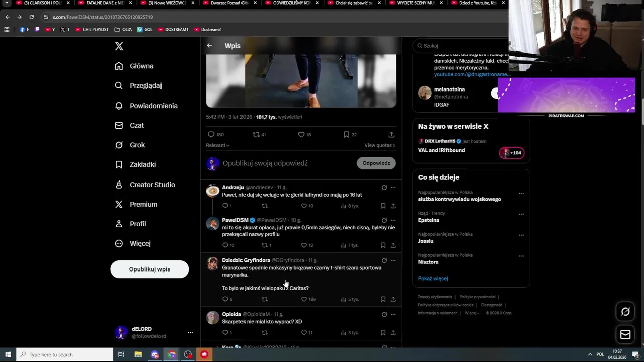The width and height of the screenshot is (644, 362).
Task: Click the Opublikuj wpis button
Action: point(149,269)
